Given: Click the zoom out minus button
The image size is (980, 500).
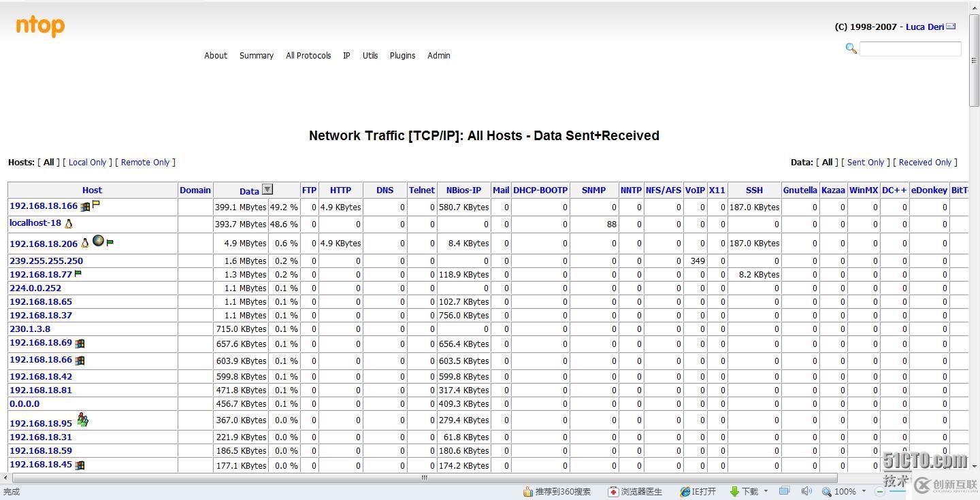Looking at the screenshot, I should [x=879, y=491].
